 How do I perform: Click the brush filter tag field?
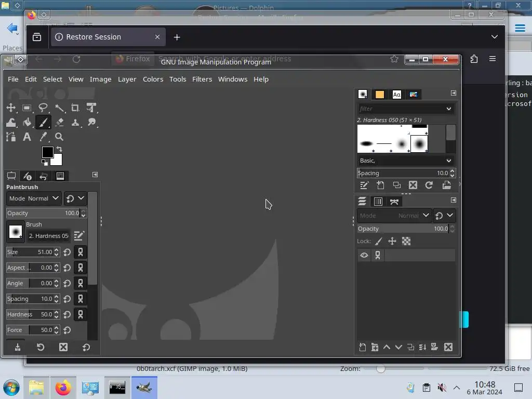click(401, 109)
